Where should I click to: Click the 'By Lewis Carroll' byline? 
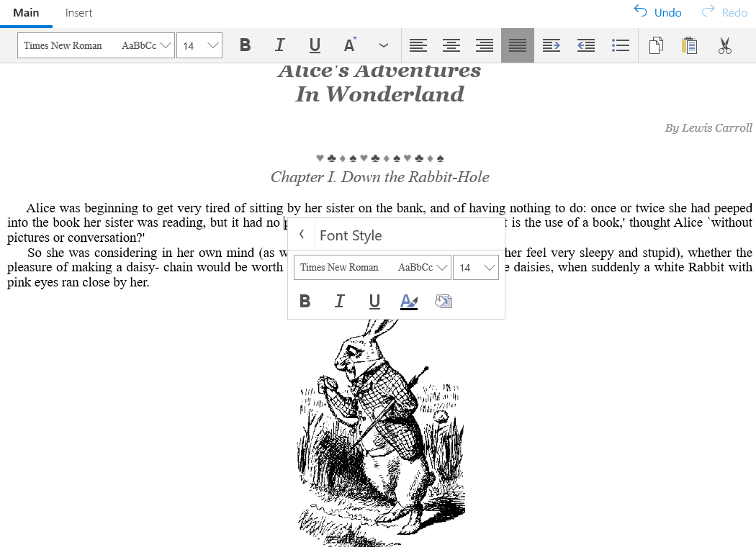click(708, 127)
